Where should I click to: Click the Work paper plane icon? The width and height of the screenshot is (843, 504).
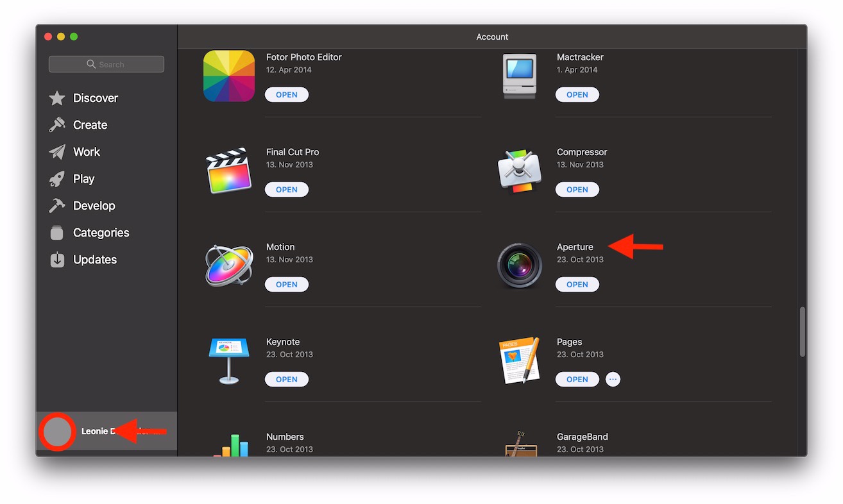[x=57, y=152]
